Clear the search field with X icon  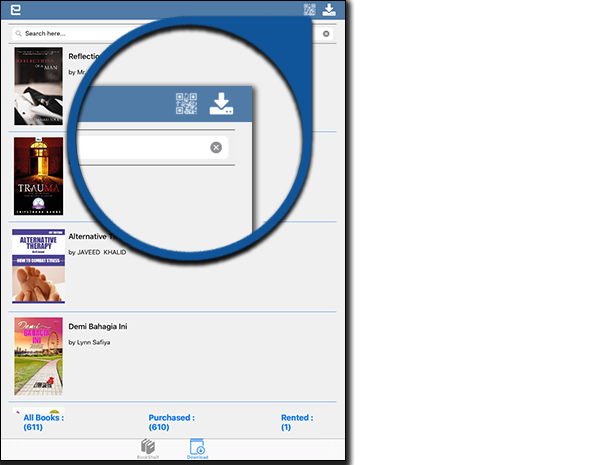point(326,34)
